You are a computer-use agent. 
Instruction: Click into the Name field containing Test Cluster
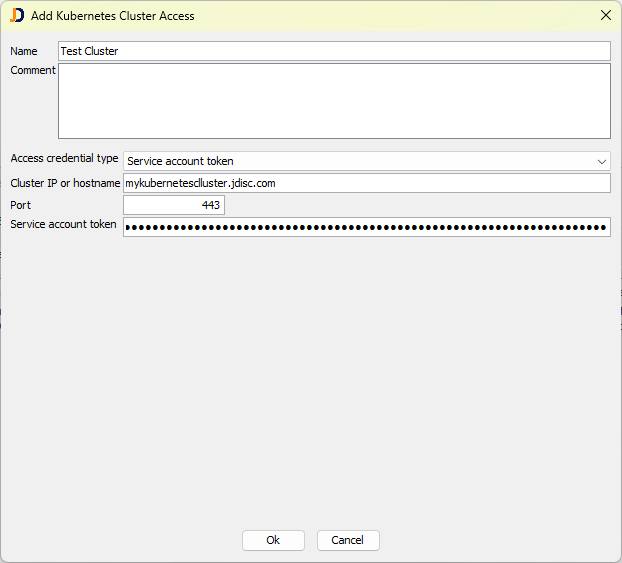coord(334,51)
